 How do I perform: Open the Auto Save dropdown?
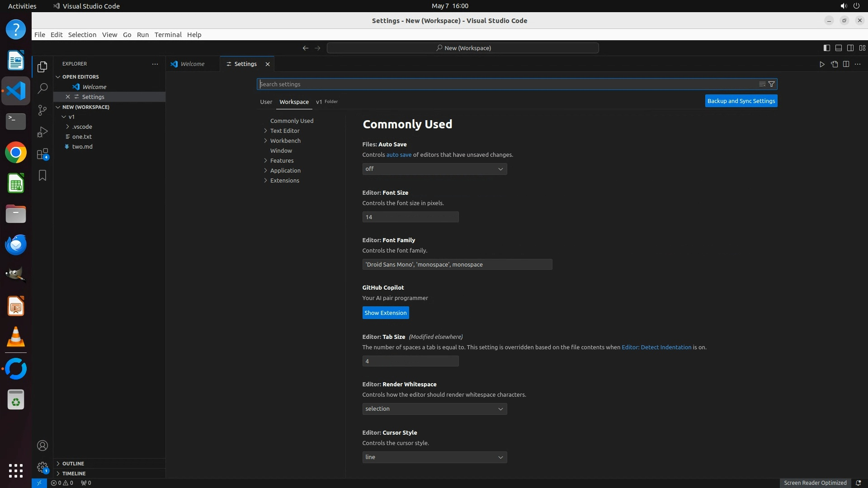[434, 169]
